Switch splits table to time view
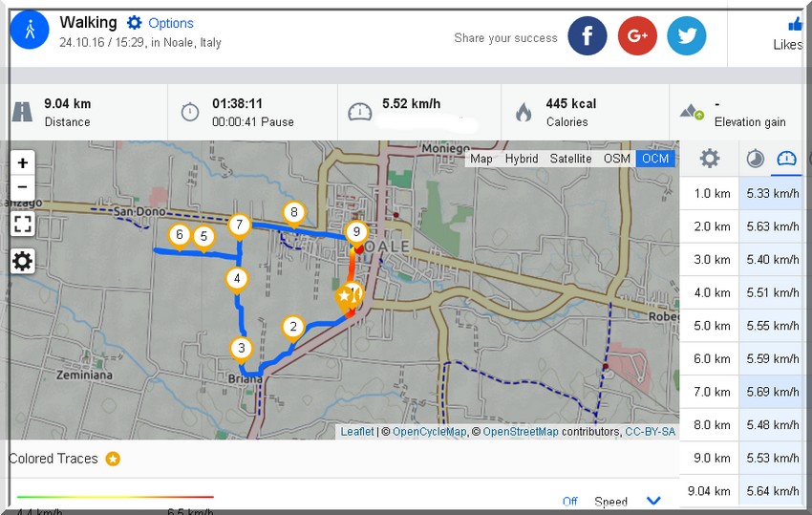Viewport: 812px width, 515px height. click(x=755, y=158)
